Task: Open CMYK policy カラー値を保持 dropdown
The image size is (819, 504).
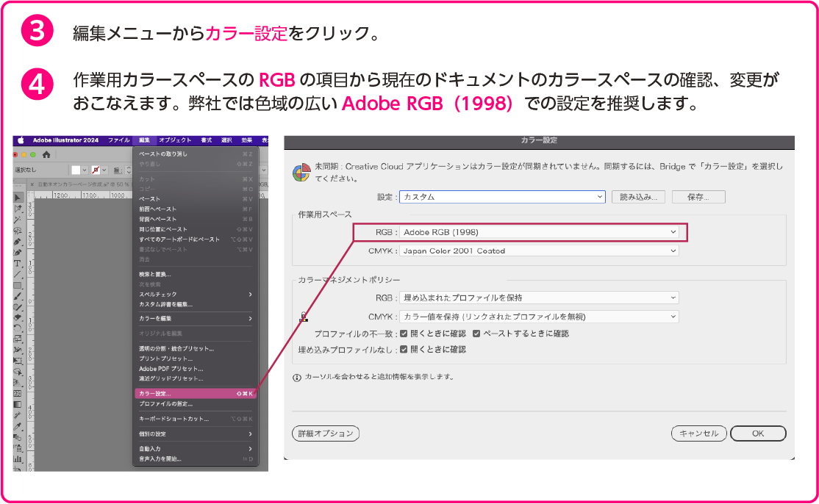Action: (x=539, y=317)
